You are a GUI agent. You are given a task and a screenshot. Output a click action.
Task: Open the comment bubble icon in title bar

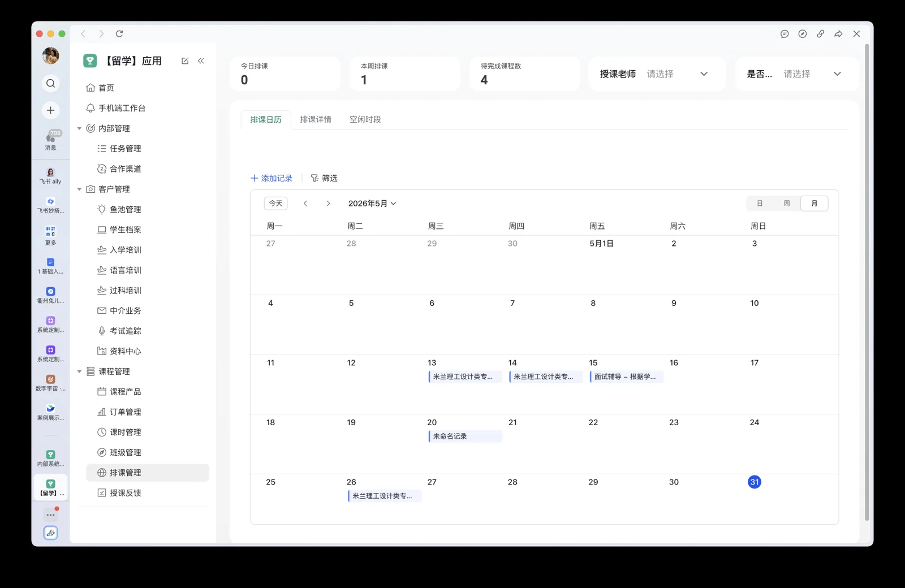785,34
